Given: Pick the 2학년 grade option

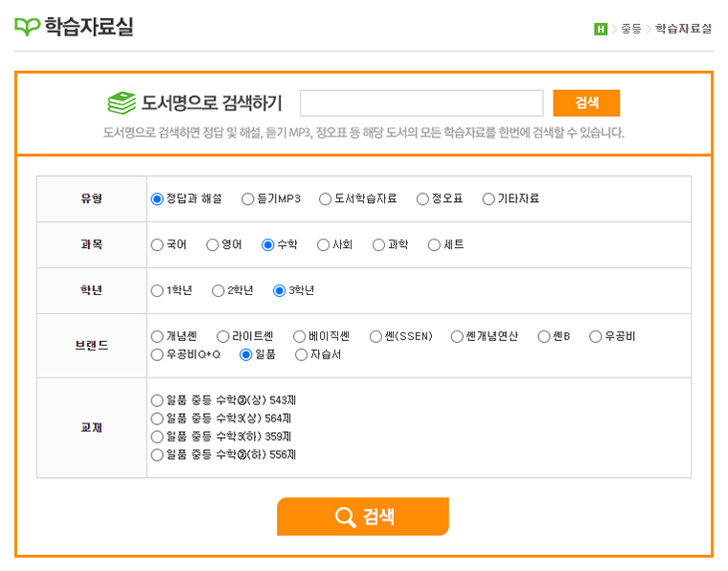Looking at the screenshot, I should pos(217,290).
